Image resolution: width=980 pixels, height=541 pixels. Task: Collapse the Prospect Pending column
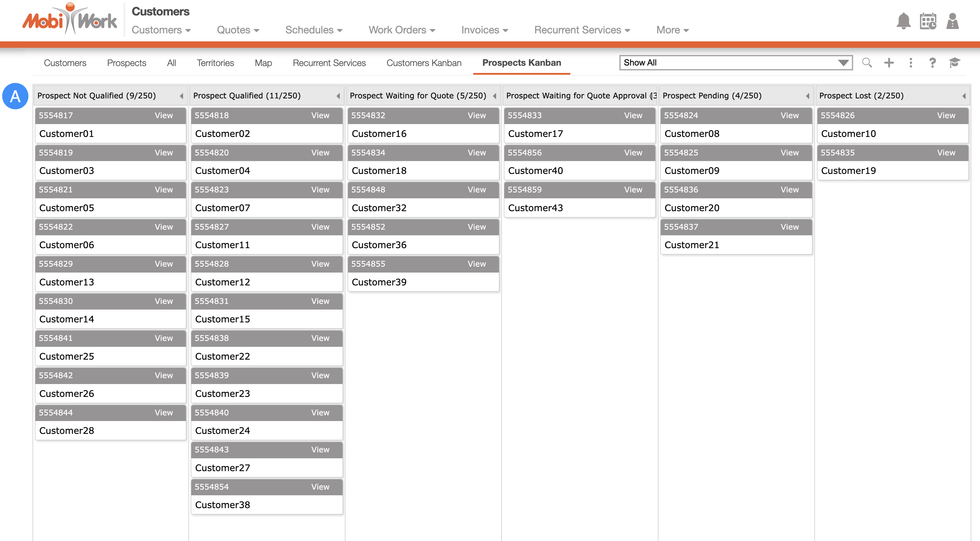pos(807,96)
